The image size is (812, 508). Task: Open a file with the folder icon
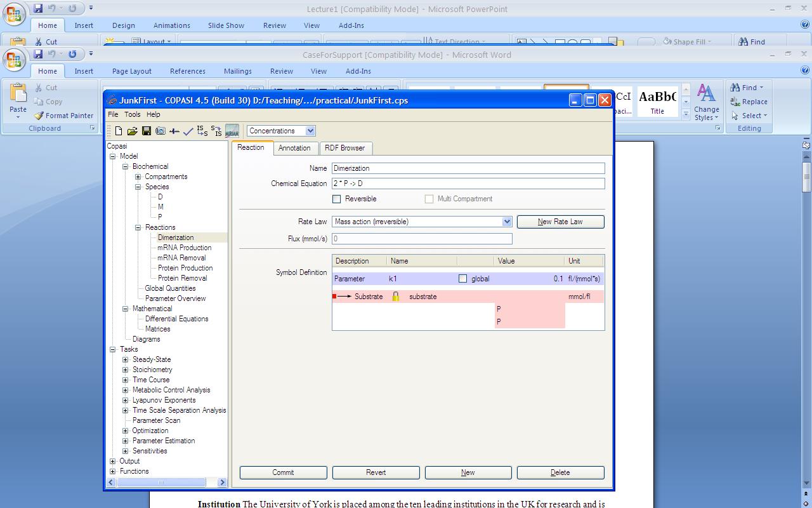(x=132, y=131)
